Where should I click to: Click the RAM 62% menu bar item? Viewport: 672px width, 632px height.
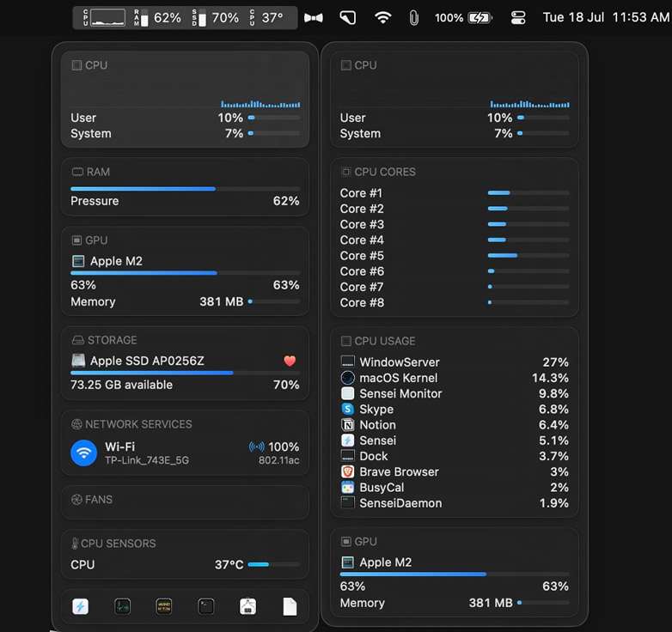[157, 17]
